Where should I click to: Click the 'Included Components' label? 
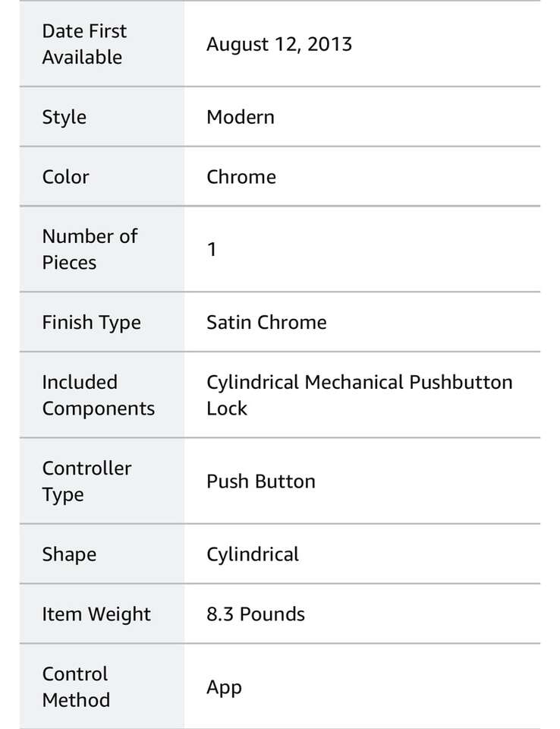98,395
